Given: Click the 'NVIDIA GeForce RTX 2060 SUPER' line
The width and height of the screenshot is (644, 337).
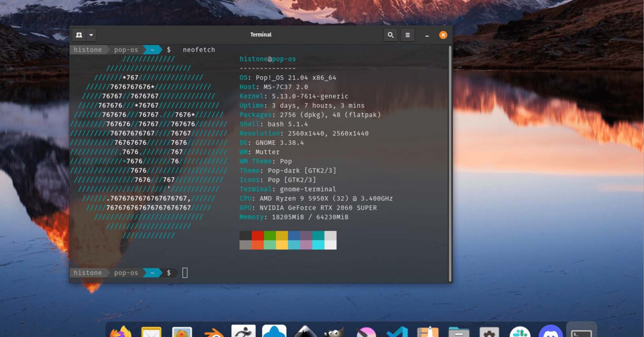Looking at the screenshot, I should [x=308, y=208].
